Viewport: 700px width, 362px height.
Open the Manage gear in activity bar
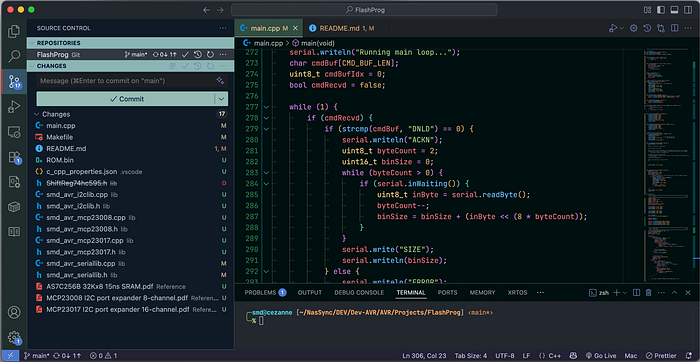coord(14,337)
